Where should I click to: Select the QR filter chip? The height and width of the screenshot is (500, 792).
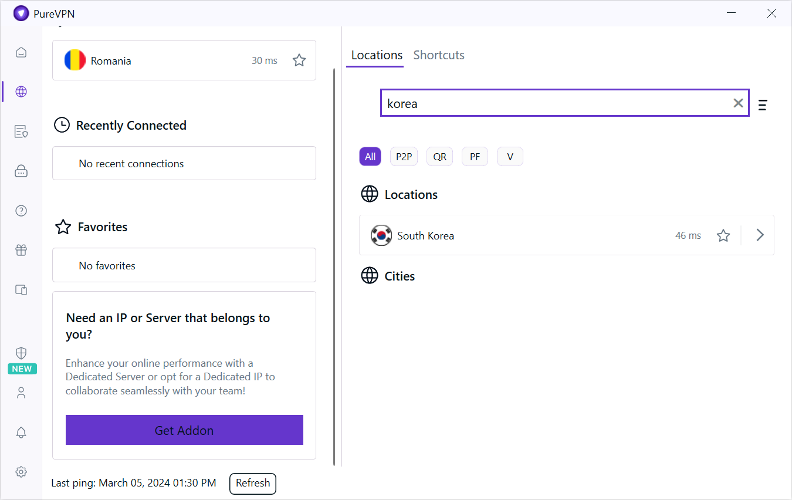point(439,157)
